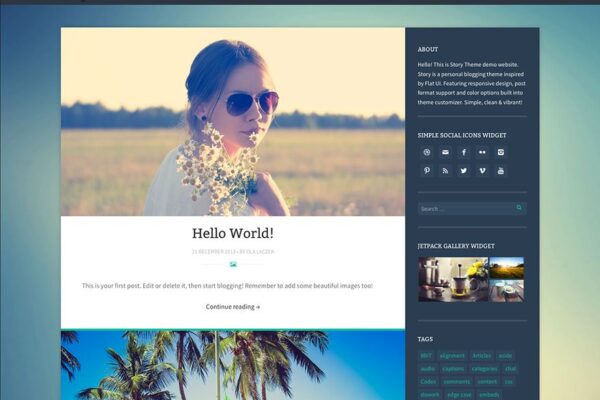
Task: Select the 'content' tag
Action: (x=487, y=382)
